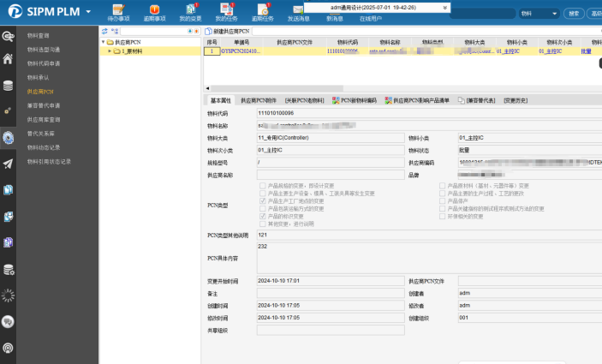Viewport: 602px width, 364px height.
Task: Expand the 1_原材料 tree folder
Action: [x=109, y=51]
